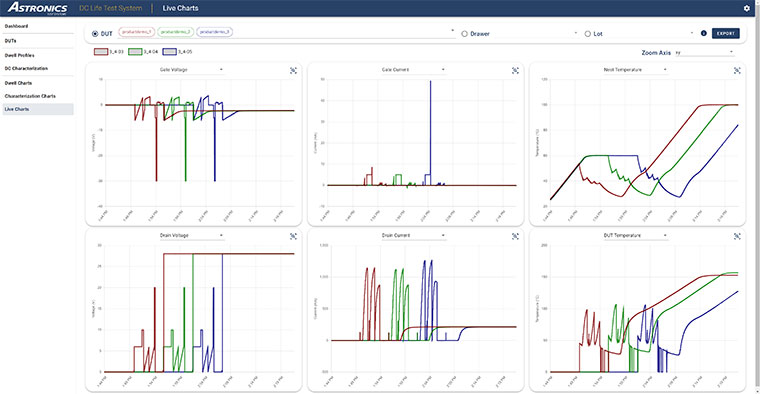The width and height of the screenshot is (760, 394).
Task: Click the Astronics logo
Action: [38, 8]
